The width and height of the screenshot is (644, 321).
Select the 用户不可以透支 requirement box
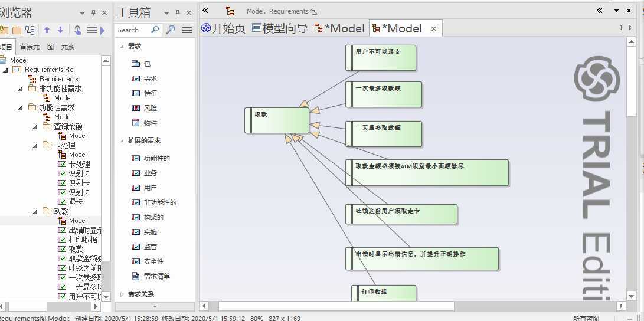pyautogui.click(x=381, y=58)
